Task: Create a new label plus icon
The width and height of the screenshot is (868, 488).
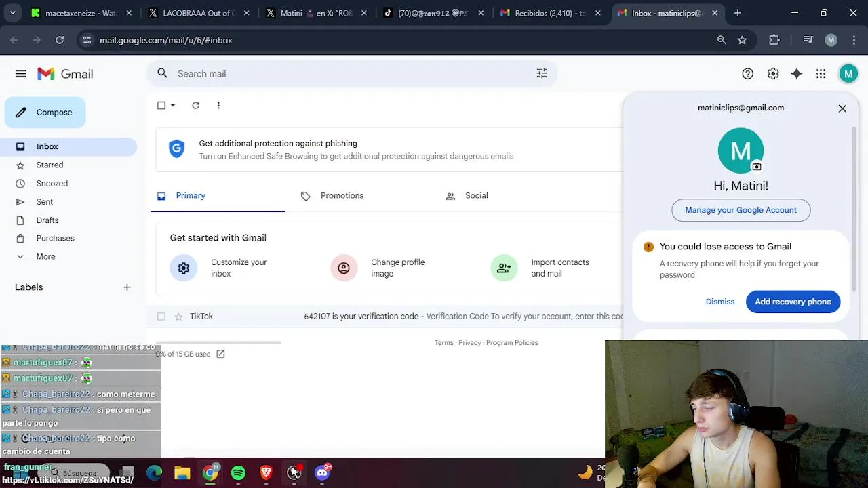Action: 127,287
